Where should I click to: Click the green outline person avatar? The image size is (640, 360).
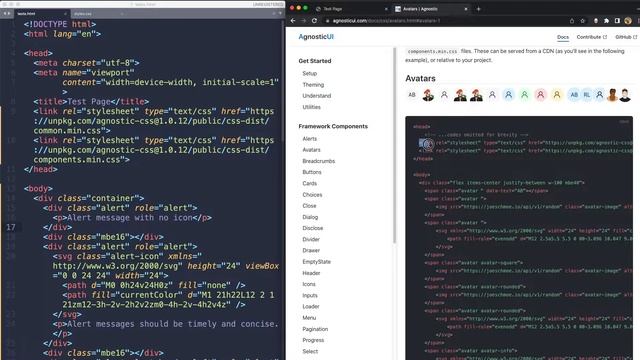click(x=524, y=95)
